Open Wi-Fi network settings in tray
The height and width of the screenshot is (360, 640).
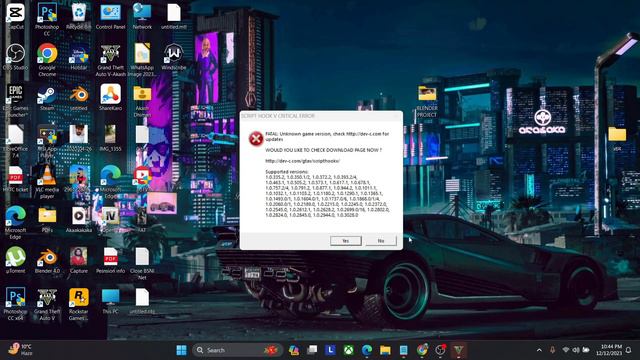566,350
